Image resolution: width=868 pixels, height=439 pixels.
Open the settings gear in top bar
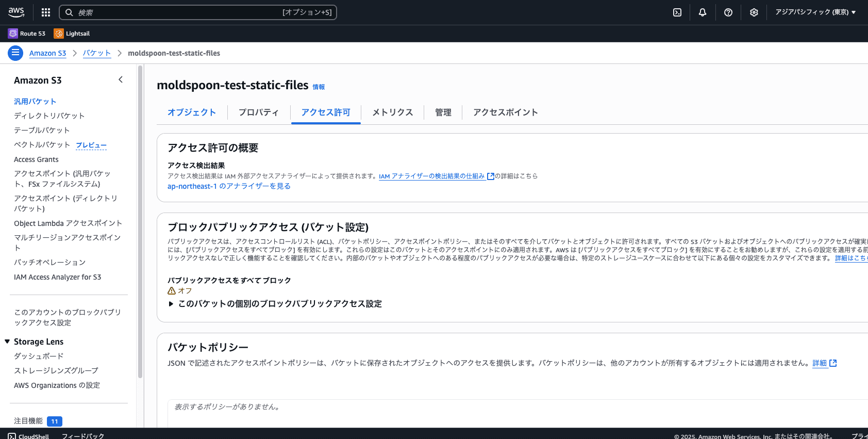754,12
